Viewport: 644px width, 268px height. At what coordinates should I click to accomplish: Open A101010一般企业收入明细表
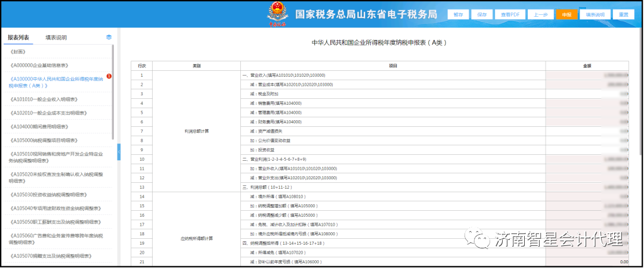(43, 99)
